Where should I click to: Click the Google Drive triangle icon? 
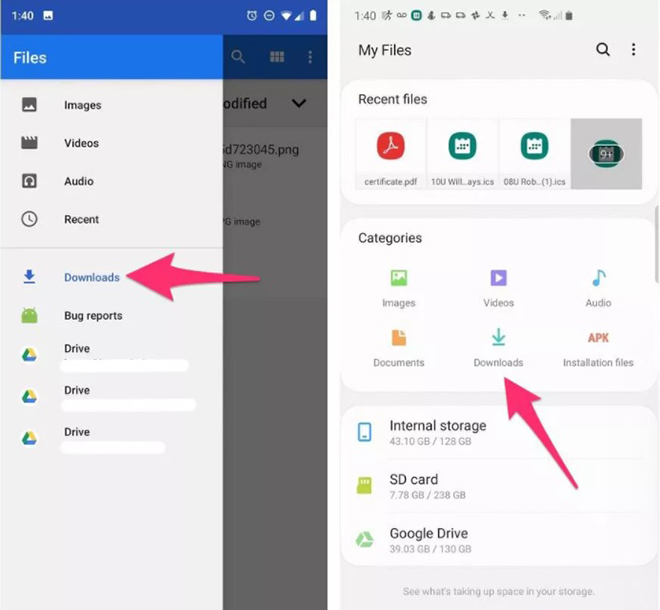pyautogui.click(x=365, y=539)
